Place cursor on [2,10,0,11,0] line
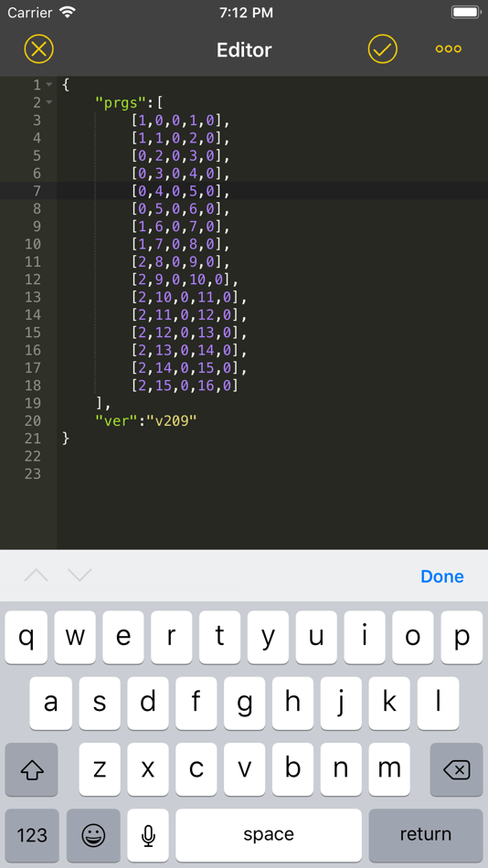 tap(189, 297)
